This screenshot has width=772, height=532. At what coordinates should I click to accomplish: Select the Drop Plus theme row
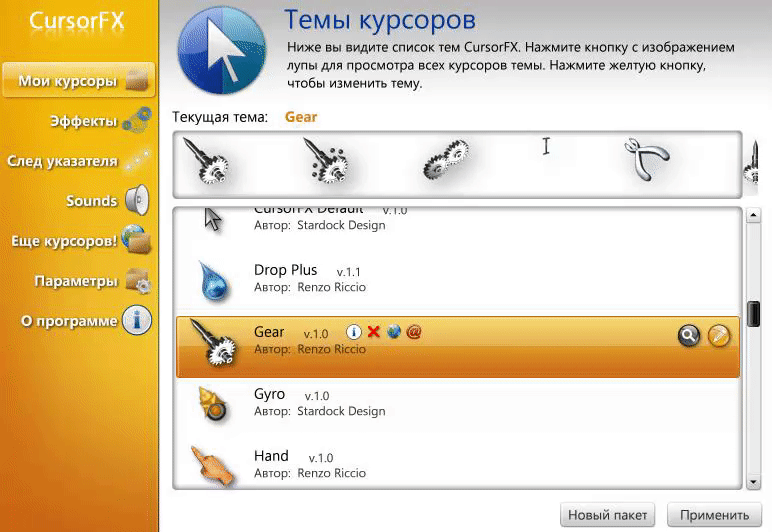point(458,285)
